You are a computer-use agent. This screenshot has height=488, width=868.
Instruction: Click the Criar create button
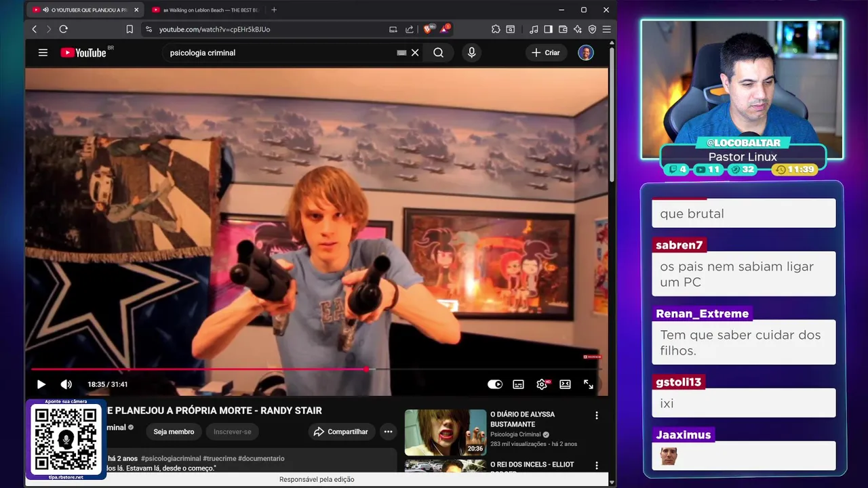[546, 52]
